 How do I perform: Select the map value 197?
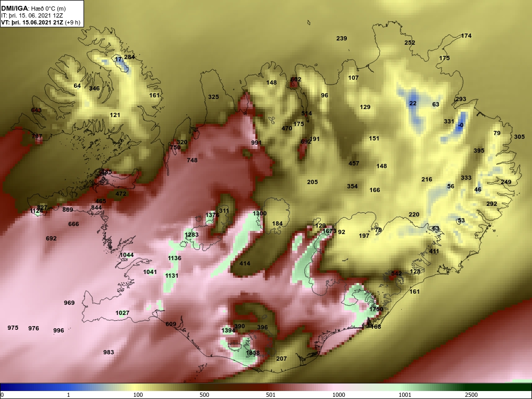(364, 236)
